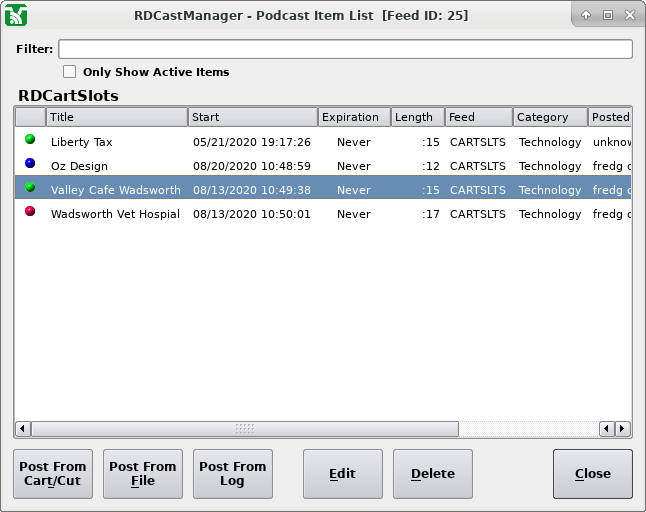This screenshot has width=646, height=512.
Task: Select the Oz Design row title
Action: tap(79, 166)
